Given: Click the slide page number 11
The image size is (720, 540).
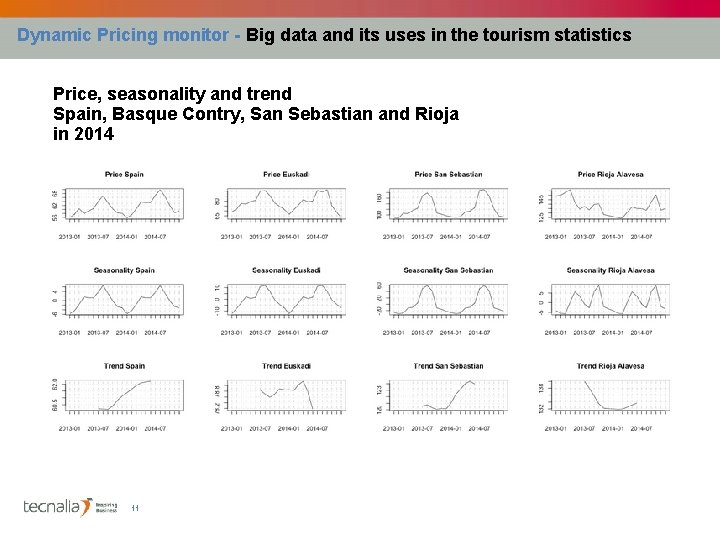Looking at the screenshot, I should point(134,508).
